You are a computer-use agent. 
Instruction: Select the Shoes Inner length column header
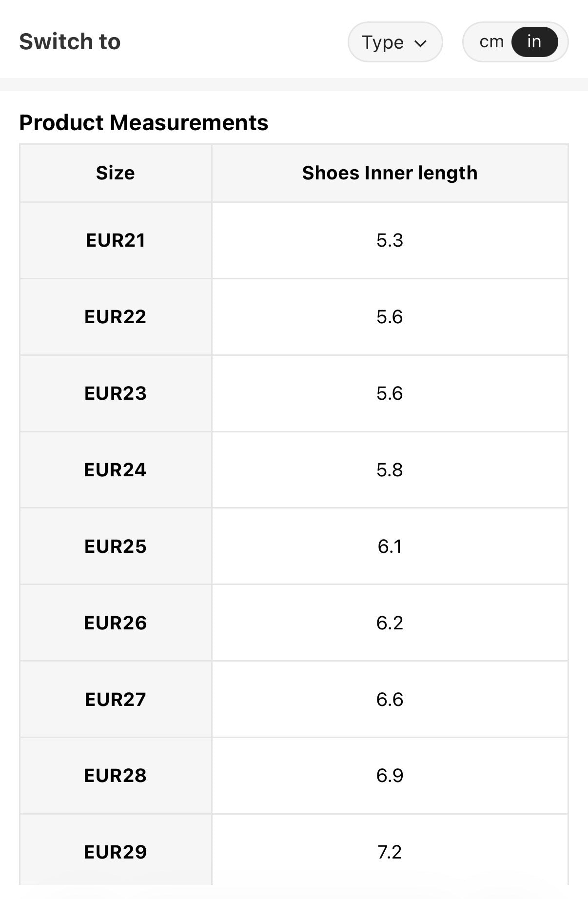[390, 173]
